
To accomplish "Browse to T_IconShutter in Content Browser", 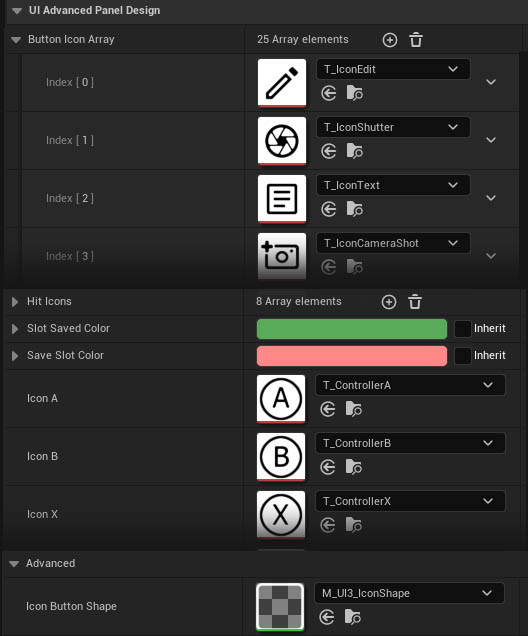I will pyautogui.click(x=354, y=151).
